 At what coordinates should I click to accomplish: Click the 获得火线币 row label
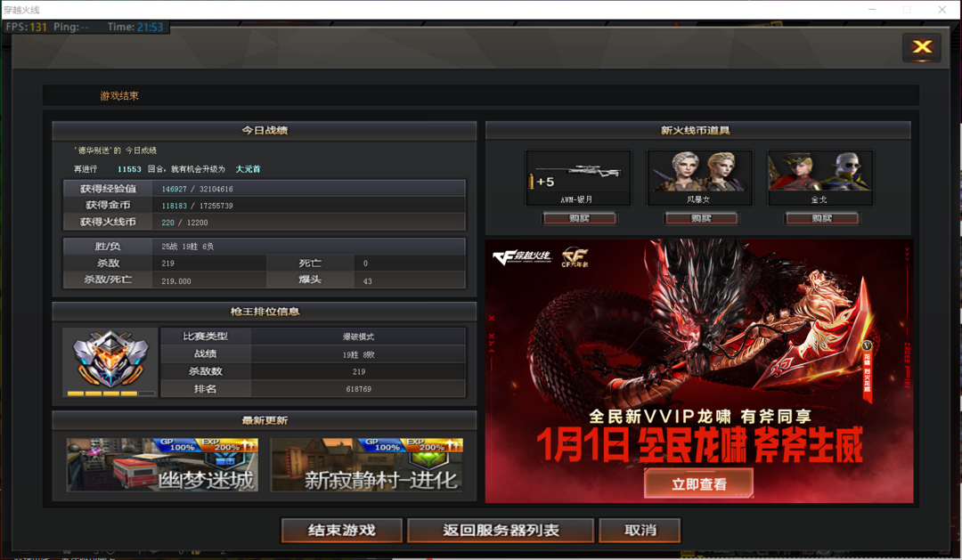tap(108, 222)
